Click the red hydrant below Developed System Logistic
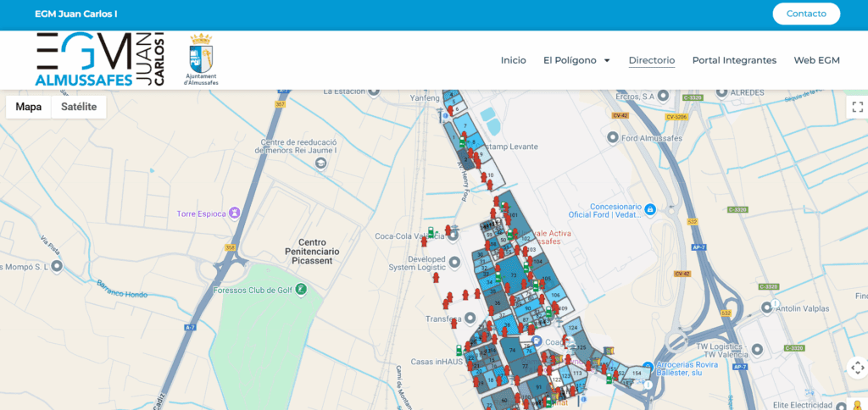868x410 pixels. click(436, 278)
